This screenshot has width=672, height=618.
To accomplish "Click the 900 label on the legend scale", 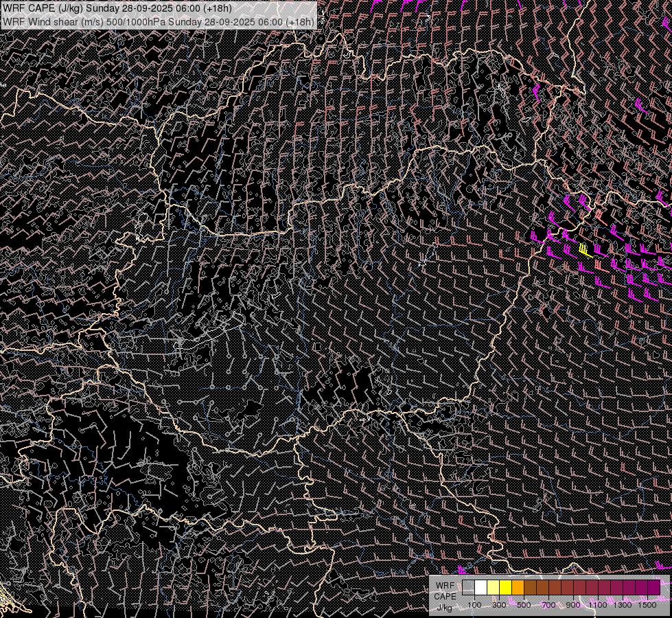I will click(x=573, y=605).
